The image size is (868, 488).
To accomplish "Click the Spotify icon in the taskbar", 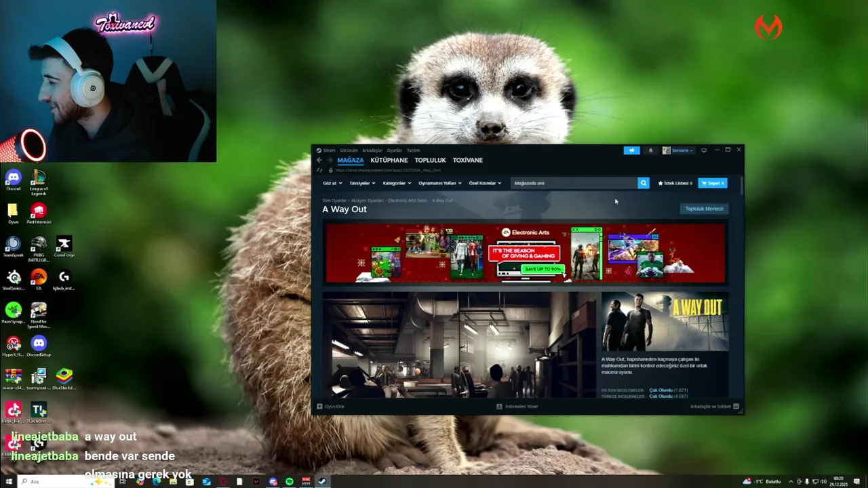I will click(290, 481).
